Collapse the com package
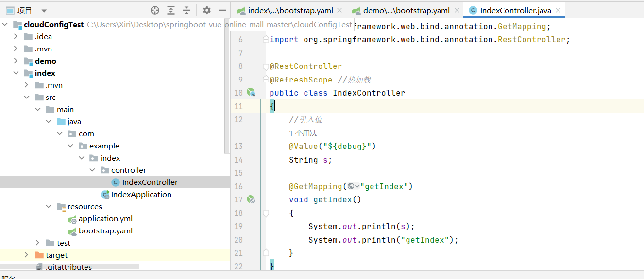Viewport: 644px width, 279px height. click(59, 133)
